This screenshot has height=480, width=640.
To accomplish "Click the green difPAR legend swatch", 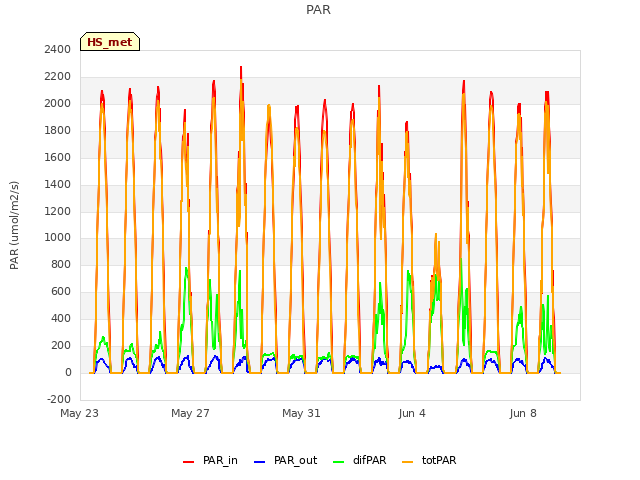I will tap(338, 462).
